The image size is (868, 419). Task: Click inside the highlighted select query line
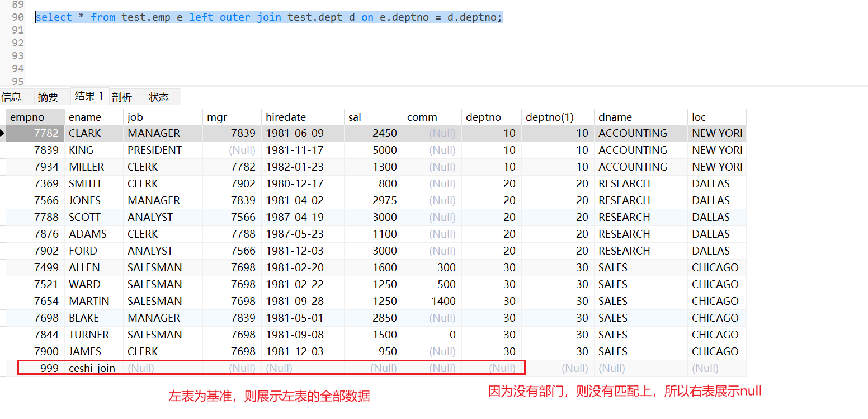click(268, 17)
